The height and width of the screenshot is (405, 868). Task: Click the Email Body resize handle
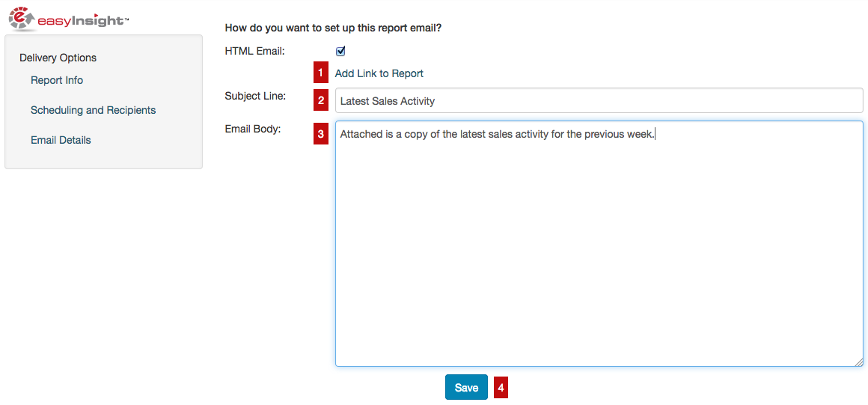tap(859, 362)
